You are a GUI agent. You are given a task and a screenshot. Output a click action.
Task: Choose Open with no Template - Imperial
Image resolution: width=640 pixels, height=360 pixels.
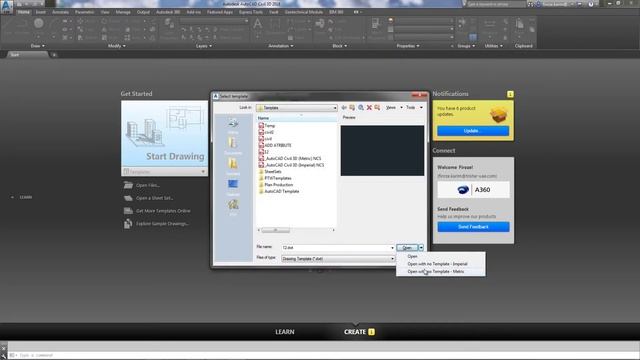441,264
